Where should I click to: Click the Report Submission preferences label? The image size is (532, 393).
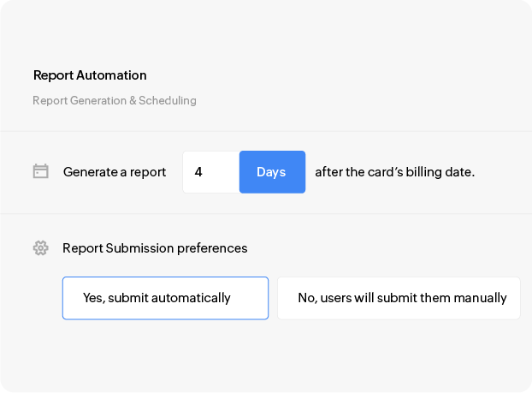pyautogui.click(x=155, y=248)
